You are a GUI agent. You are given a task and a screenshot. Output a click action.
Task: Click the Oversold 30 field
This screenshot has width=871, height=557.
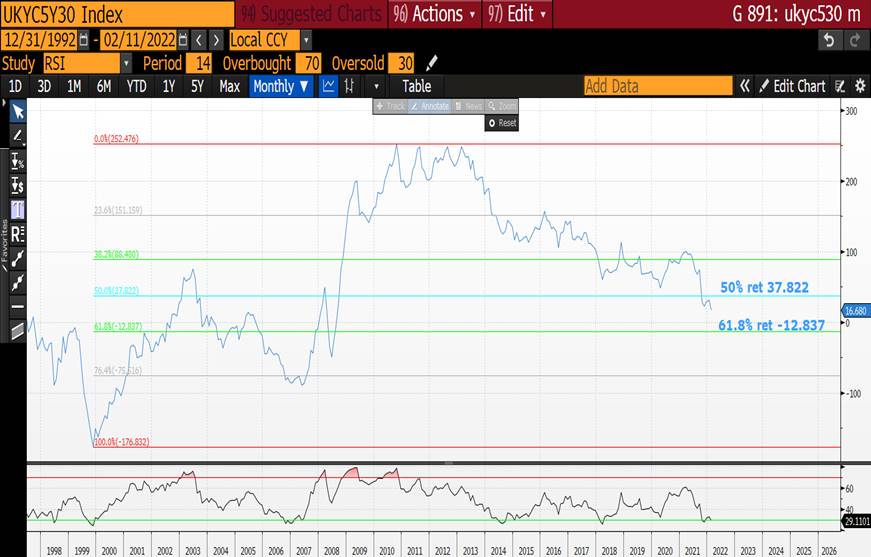[x=401, y=63]
